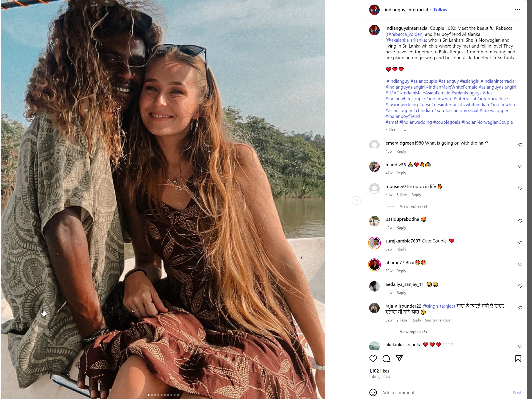Show See translation for Punjabi comment
This screenshot has height=399, width=532.
tap(438, 320)
